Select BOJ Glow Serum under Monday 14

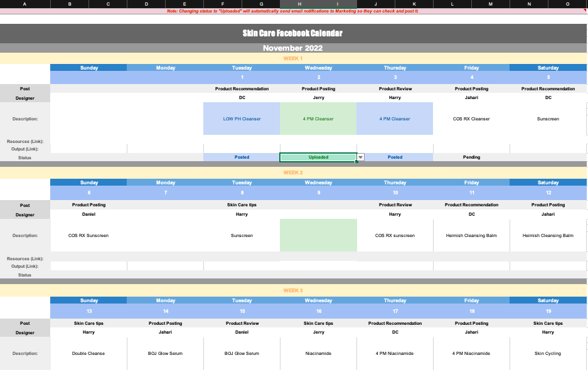165,354
